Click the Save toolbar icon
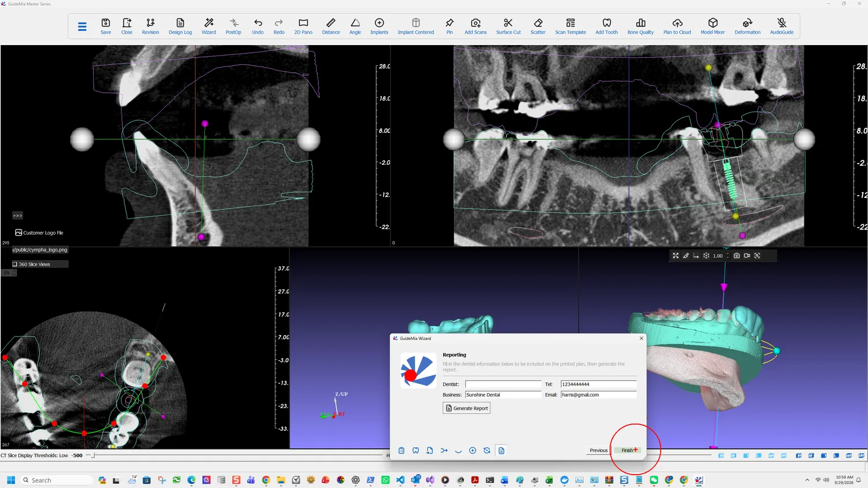This screenshot has height=488, width=868. tap(106, 26)
